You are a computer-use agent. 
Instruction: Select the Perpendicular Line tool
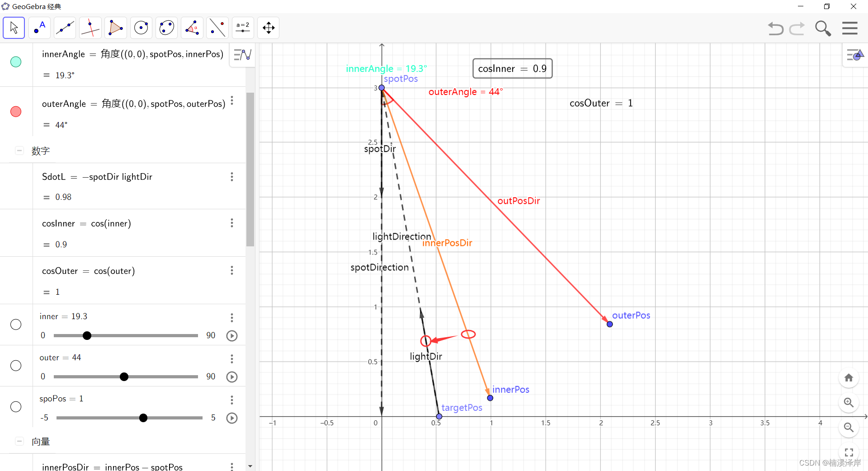(90, 28)
